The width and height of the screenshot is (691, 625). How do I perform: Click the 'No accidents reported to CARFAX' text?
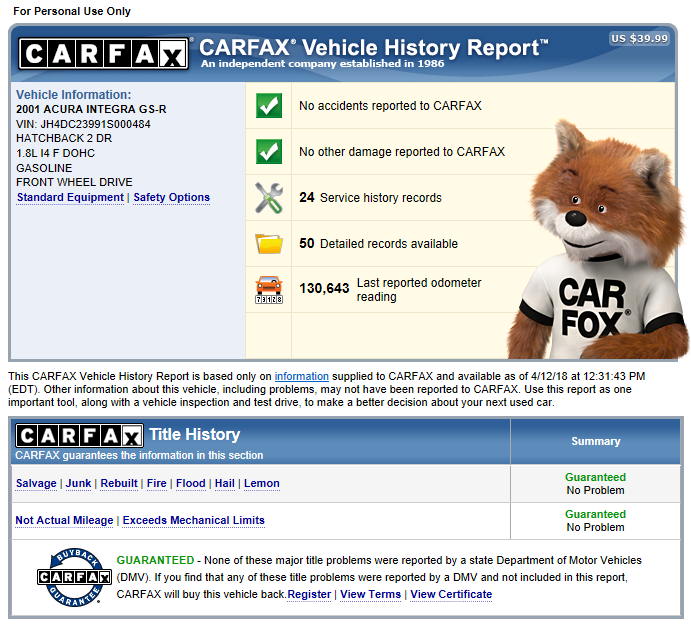[390, 106]
